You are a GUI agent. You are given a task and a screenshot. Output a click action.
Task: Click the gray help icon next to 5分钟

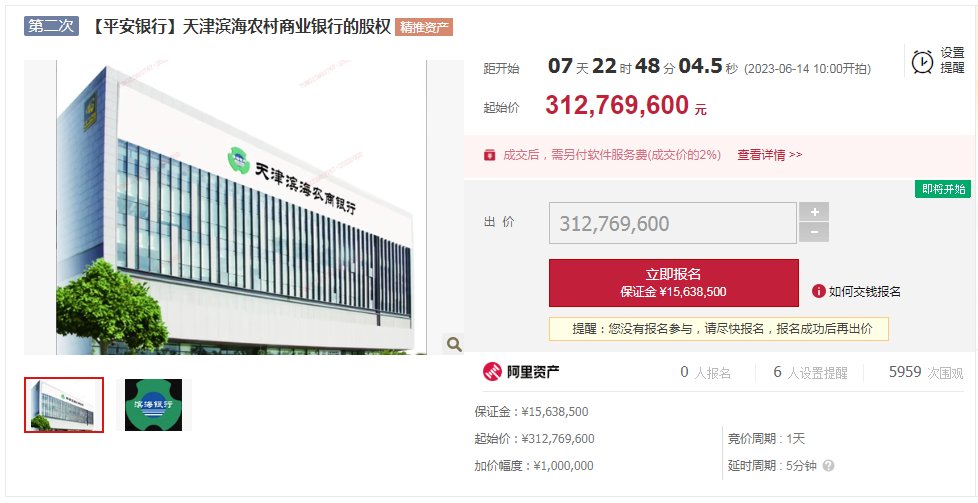(x=828, y=466)
